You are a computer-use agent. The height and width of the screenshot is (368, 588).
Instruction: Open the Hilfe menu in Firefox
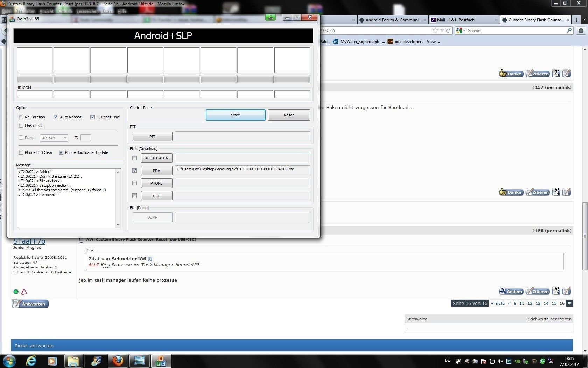[x=122, y=11]
